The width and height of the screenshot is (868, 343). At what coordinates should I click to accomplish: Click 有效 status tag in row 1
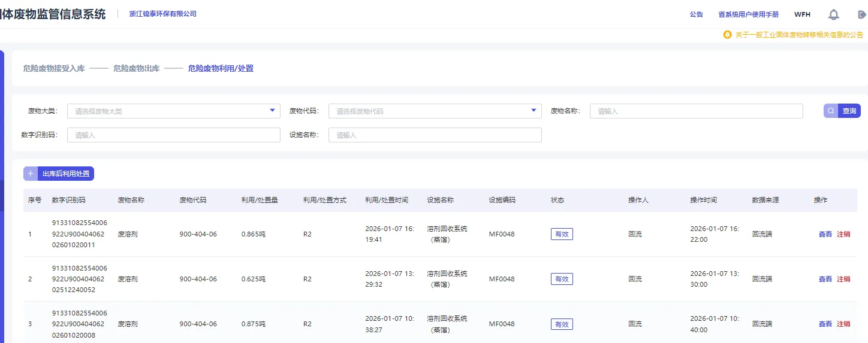[x=562, y=234]
